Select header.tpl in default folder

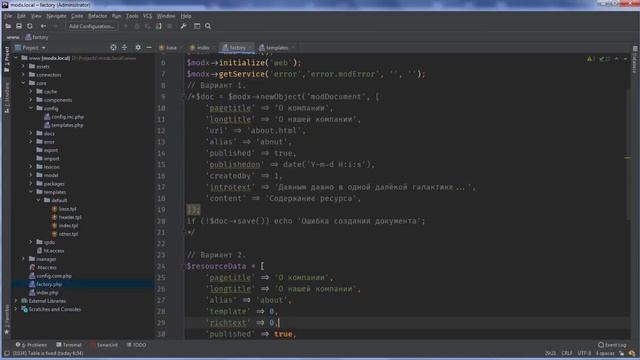coord(66,217)
